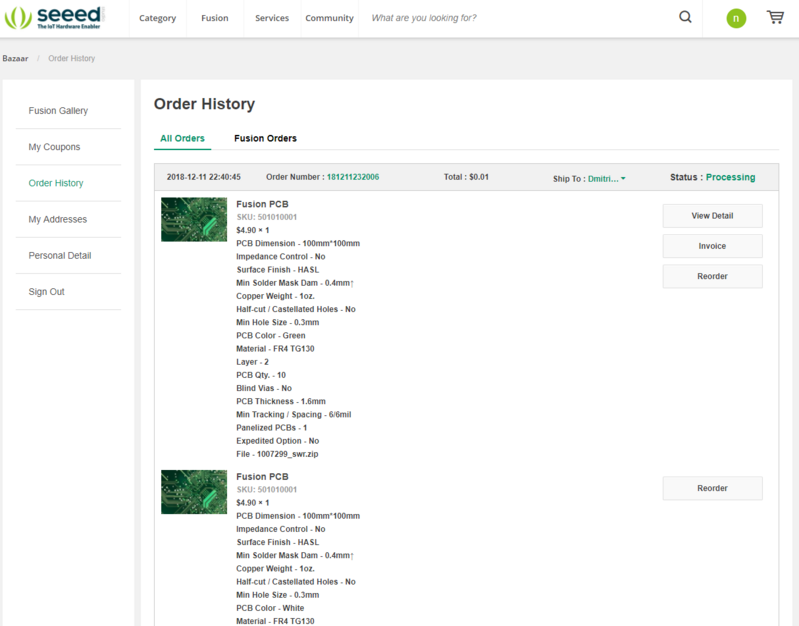
Task: Switch to Fusion Orders tab
Action: click(x=265, y=138)
